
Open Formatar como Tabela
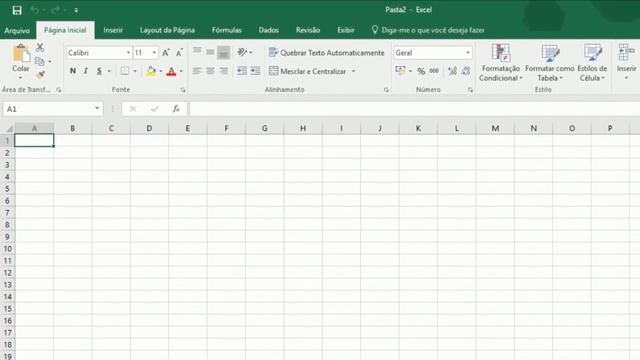550,63
